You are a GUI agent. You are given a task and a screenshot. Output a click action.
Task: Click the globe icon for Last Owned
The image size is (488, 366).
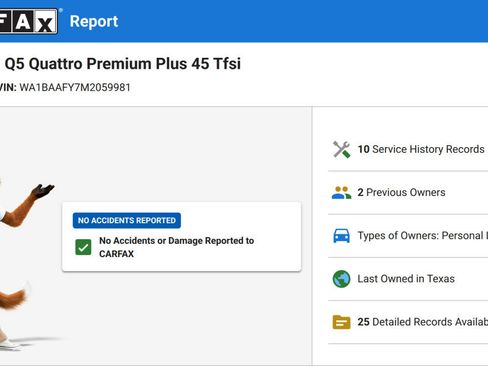click(341, 279)
